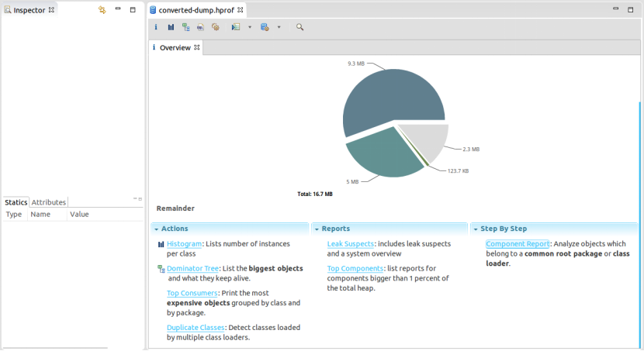644x351 pixels.
Task: Click the Inspector horizontal scrollbar
Action: coord(55,348)
